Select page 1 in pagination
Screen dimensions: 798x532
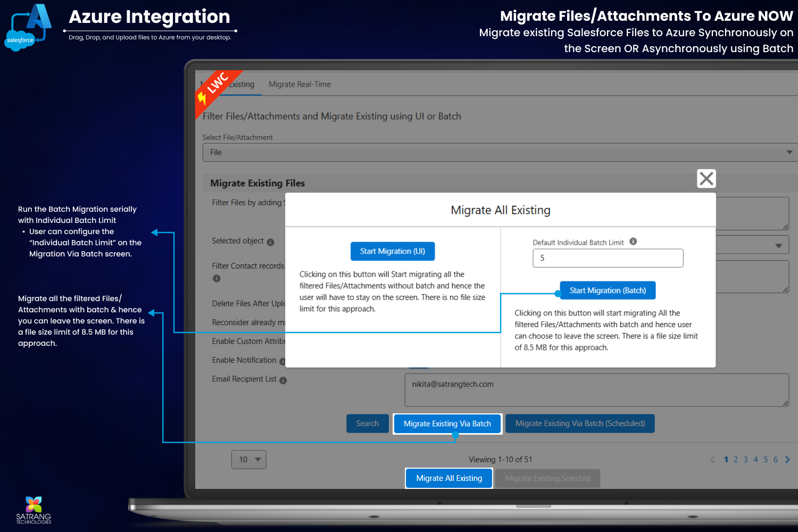point(726,460)
